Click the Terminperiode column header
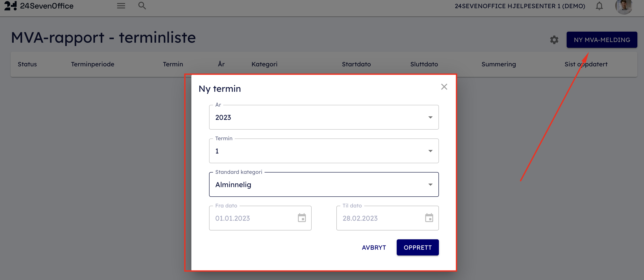The height and width of the screenshot is (280, 644). pyautogui.click(x=93, y=64)
